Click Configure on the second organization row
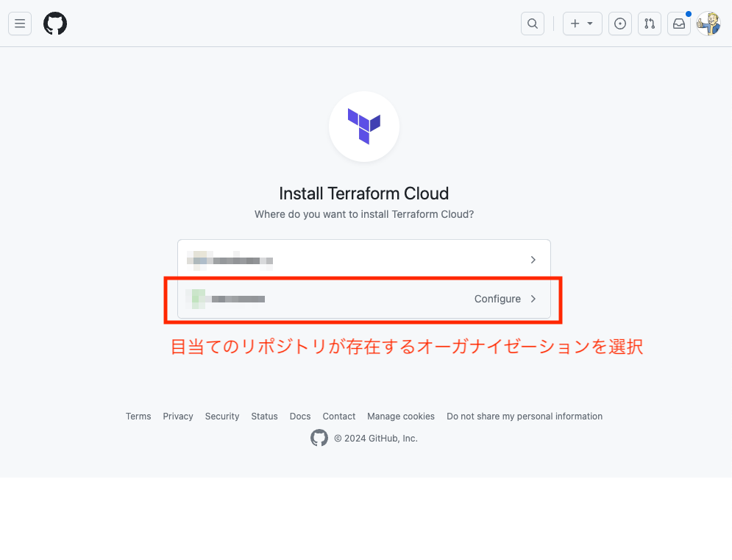Viewport: 732px width, 560px height. pyautogui.click(x=497, y=299)
